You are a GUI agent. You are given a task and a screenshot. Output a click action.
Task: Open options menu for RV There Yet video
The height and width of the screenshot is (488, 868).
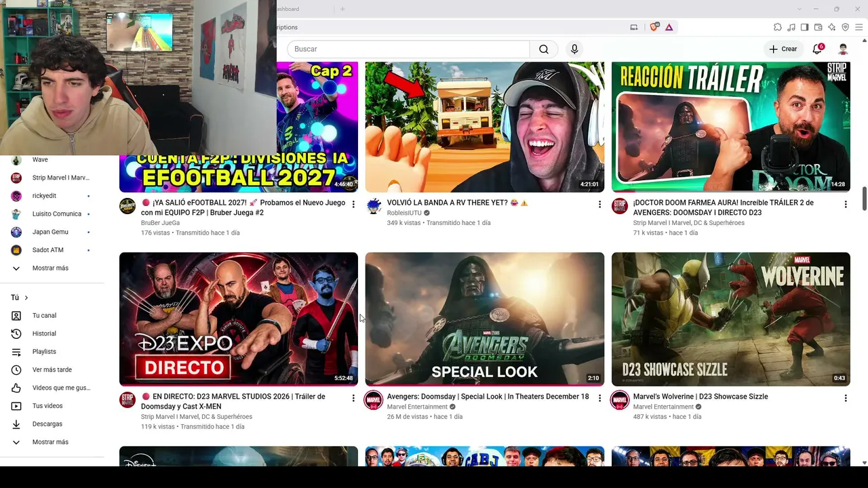click(x=599, y=204)
